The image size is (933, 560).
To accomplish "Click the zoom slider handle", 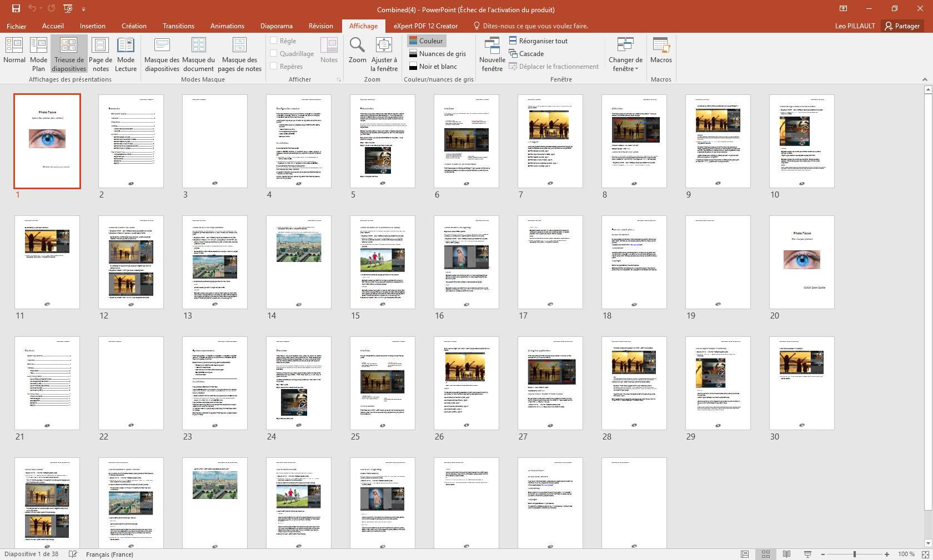I will (x=855, y=554).
